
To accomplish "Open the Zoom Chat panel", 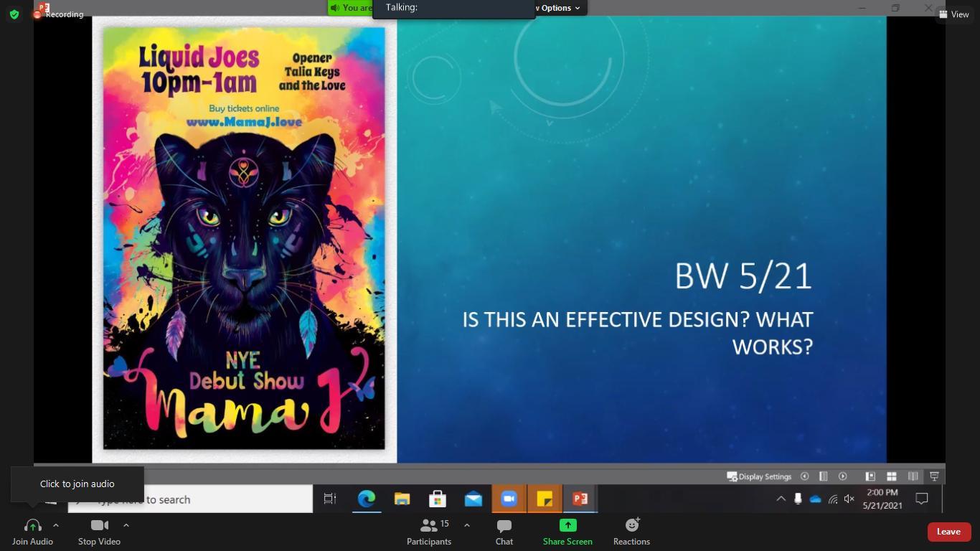I will coord(504,532).
